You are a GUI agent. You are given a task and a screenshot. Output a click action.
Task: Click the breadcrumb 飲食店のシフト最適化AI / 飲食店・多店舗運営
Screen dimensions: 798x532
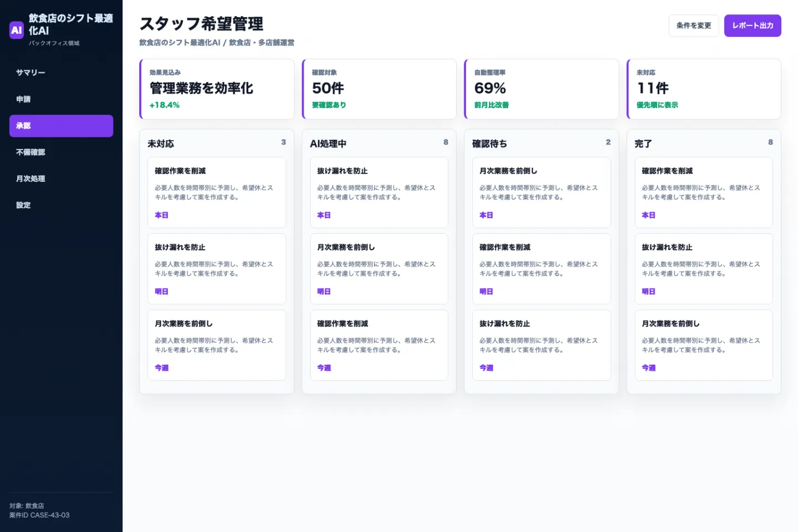click(217, 43)
